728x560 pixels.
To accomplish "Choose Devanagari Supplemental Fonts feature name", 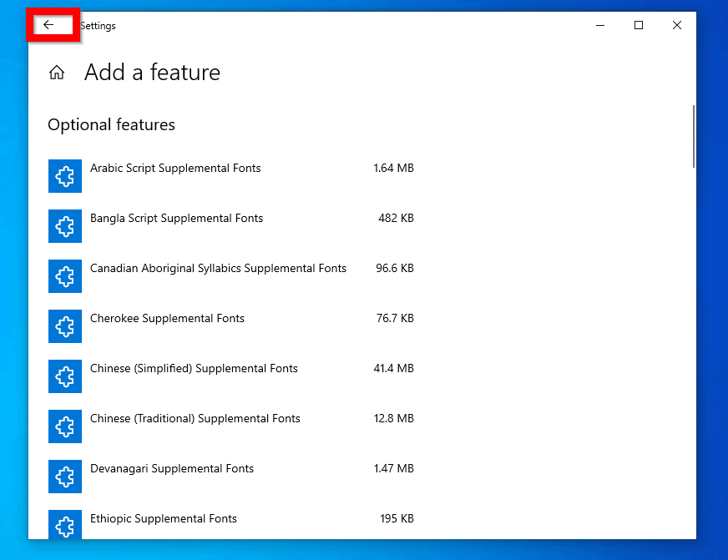I will click(172, 469).
